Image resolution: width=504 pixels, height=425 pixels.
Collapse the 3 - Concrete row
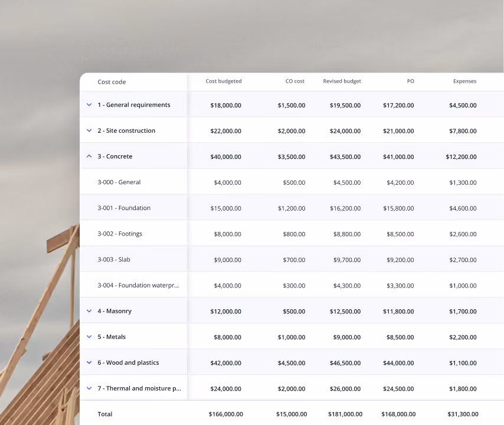(x=89, y=156)
